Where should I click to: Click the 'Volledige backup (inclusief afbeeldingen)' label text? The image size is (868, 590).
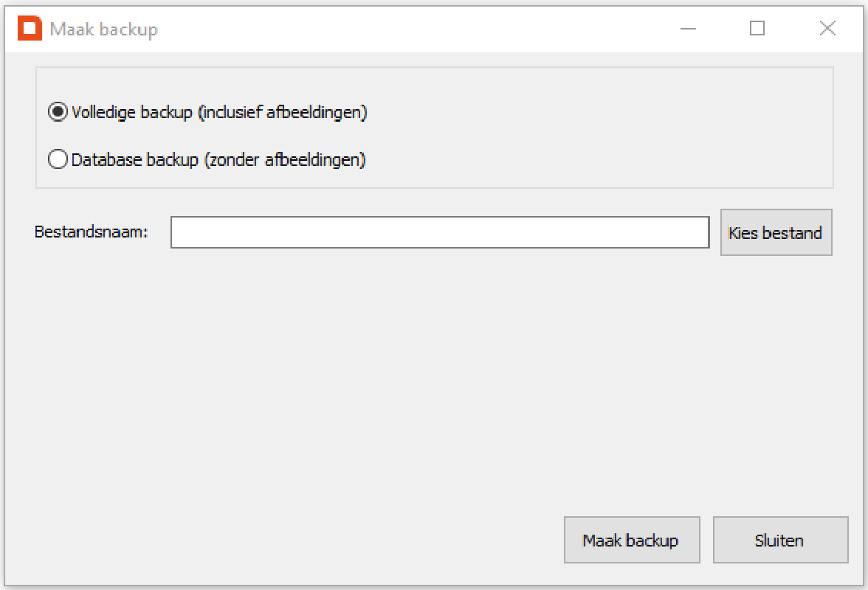tap(219, 112)
